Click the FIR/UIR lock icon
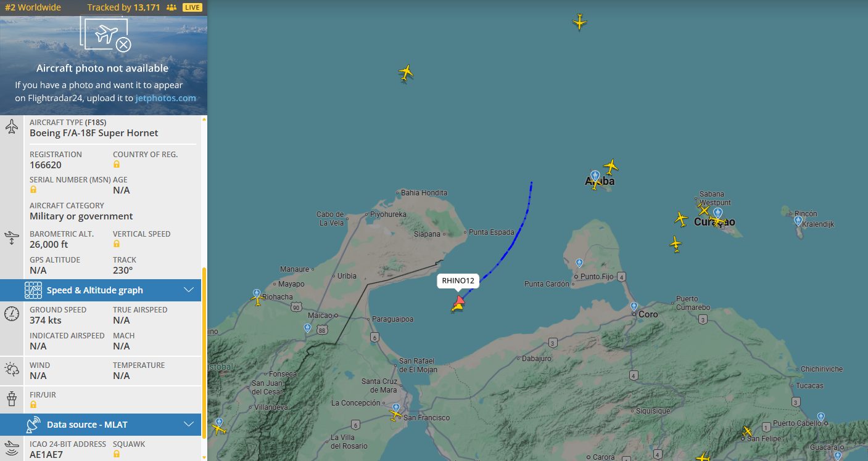Screen dimensions: 868x461 pos(33,405)
